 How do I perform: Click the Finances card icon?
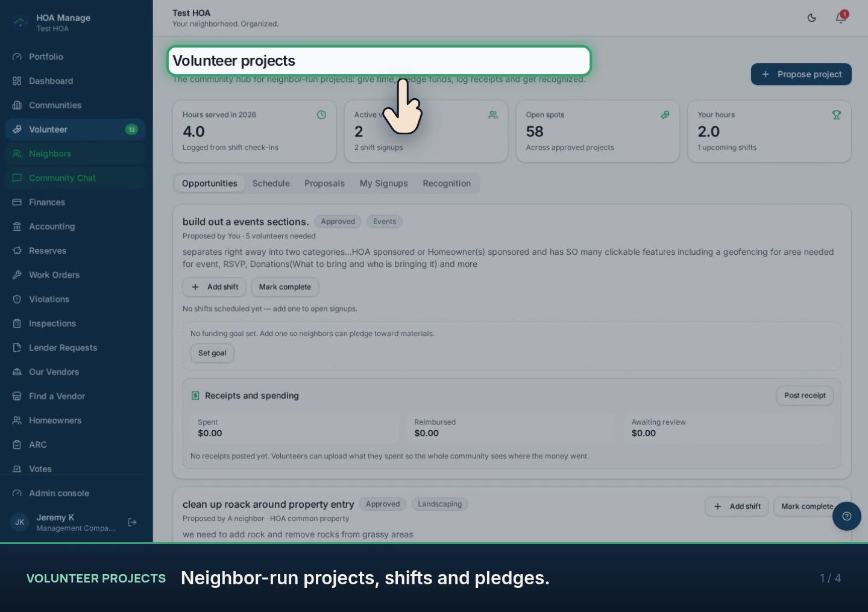click(17, 202)
